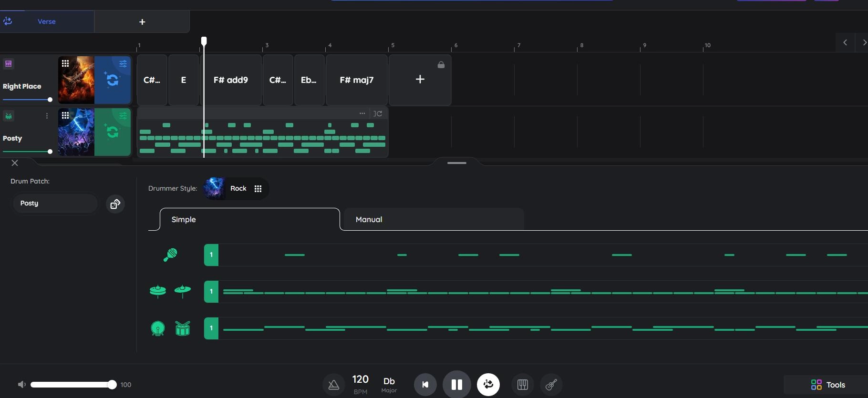Toggle the lock icon on the chord block
Screen dimensions: 868x398
coord(441,65)
